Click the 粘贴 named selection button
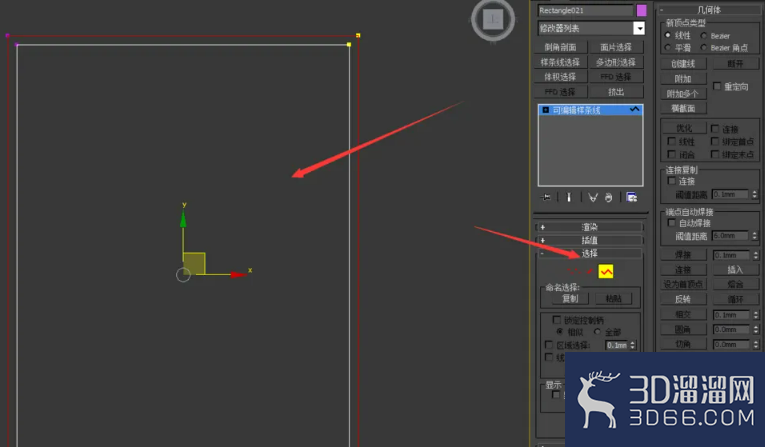Screen dimensions: 765x447 click(613, 298)
